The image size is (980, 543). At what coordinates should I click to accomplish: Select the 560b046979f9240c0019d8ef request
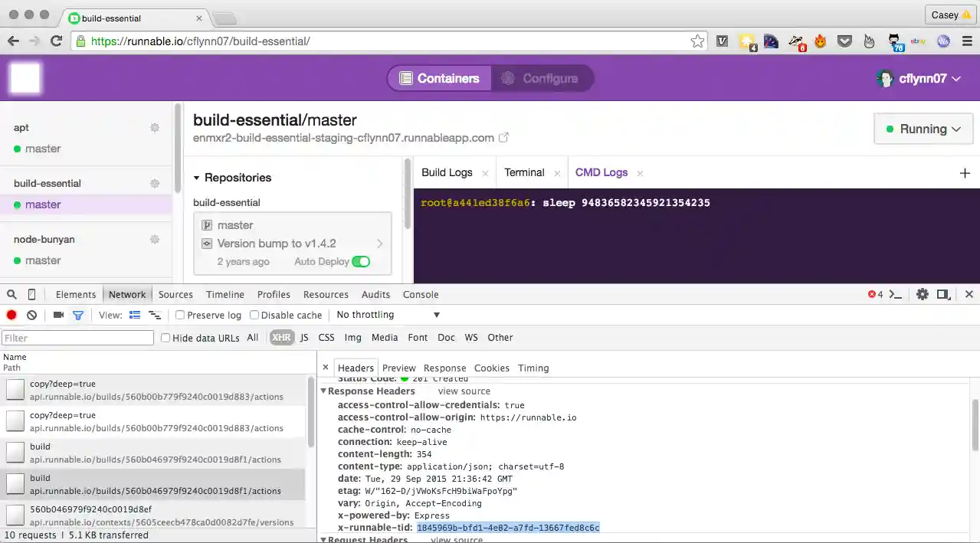click(152, 515)
